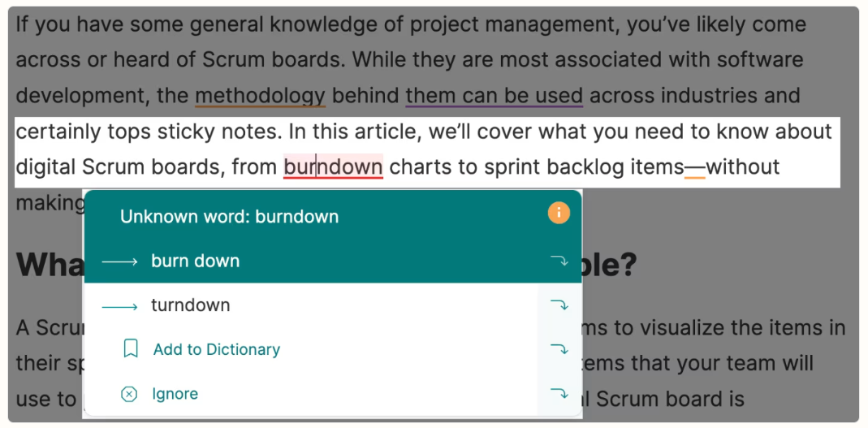Click the curved arrow beside "burn down"
This screenshot has height=428, width=868.
click(559, 261)
